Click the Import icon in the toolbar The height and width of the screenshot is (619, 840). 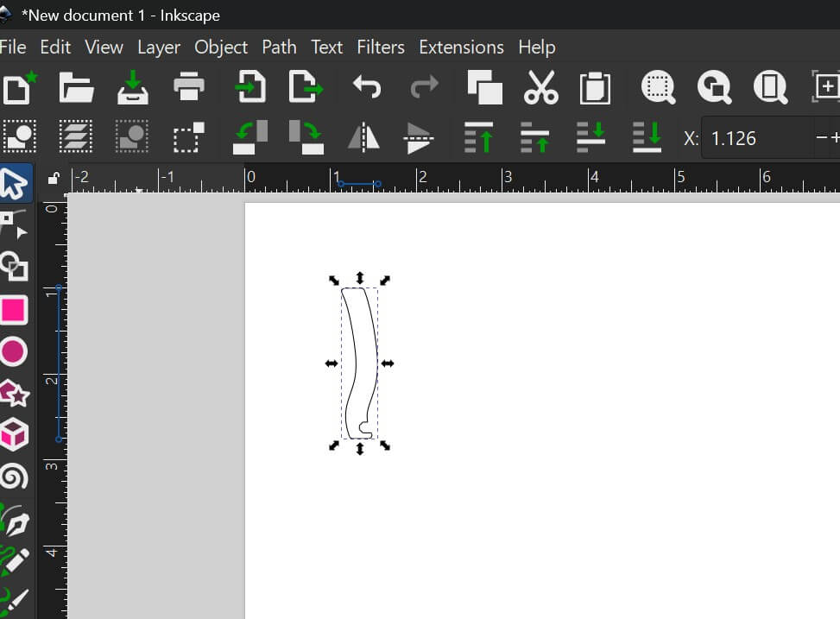249,86
